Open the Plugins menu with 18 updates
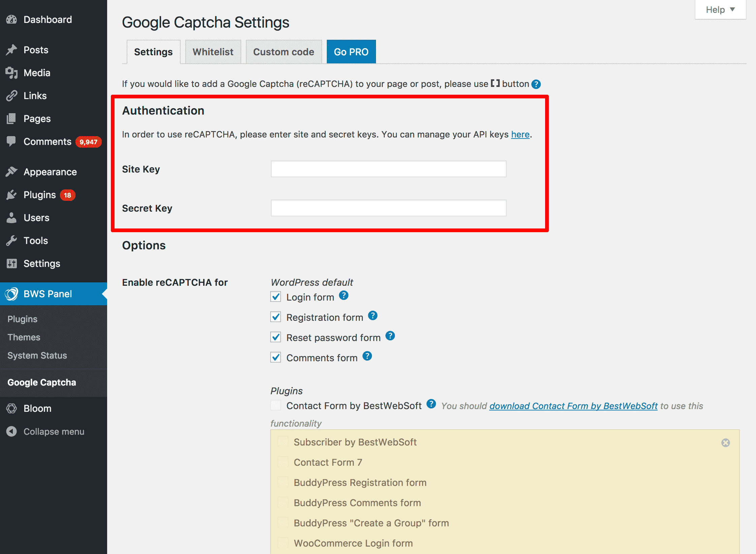 point(40,195)
